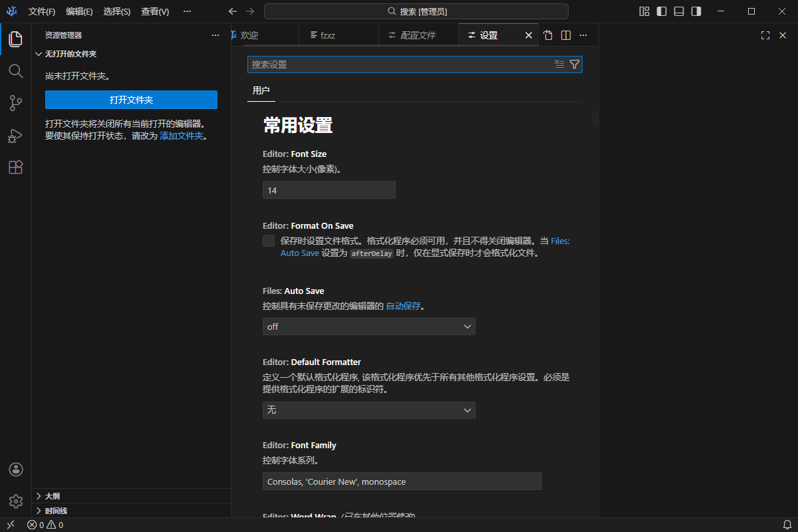Screen dimensions: 798x532
Task: Follow the 自动保存 link in Auto Save description
Action: 404,306
